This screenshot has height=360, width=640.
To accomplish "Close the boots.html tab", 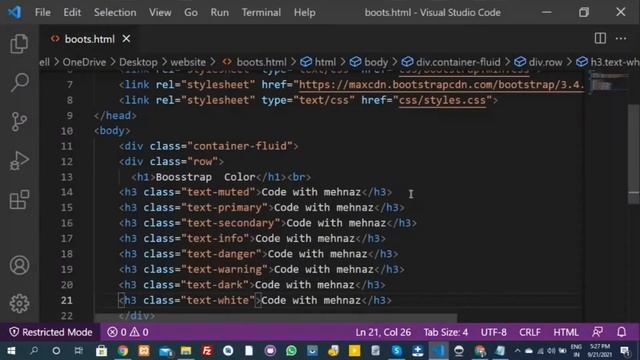I will [x=127, y=39].
